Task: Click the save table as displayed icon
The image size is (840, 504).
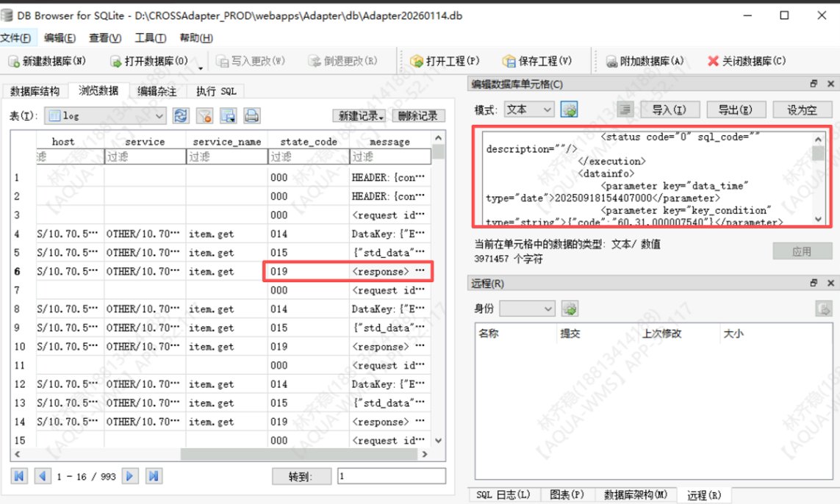Action: coord(228,115)
